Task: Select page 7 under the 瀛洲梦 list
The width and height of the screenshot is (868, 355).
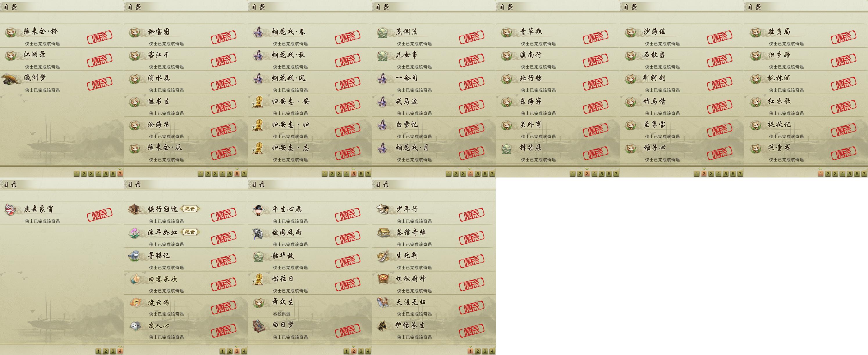Action: (x=120, y=174)
